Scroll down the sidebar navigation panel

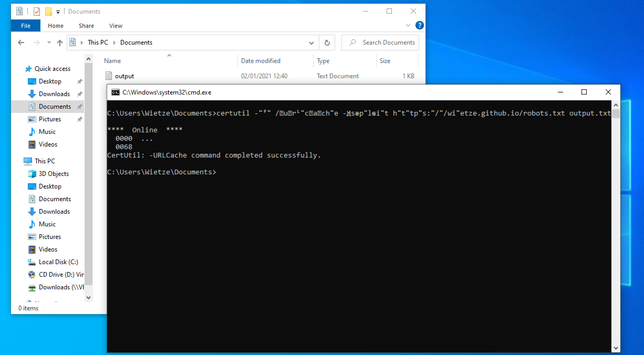88,300
